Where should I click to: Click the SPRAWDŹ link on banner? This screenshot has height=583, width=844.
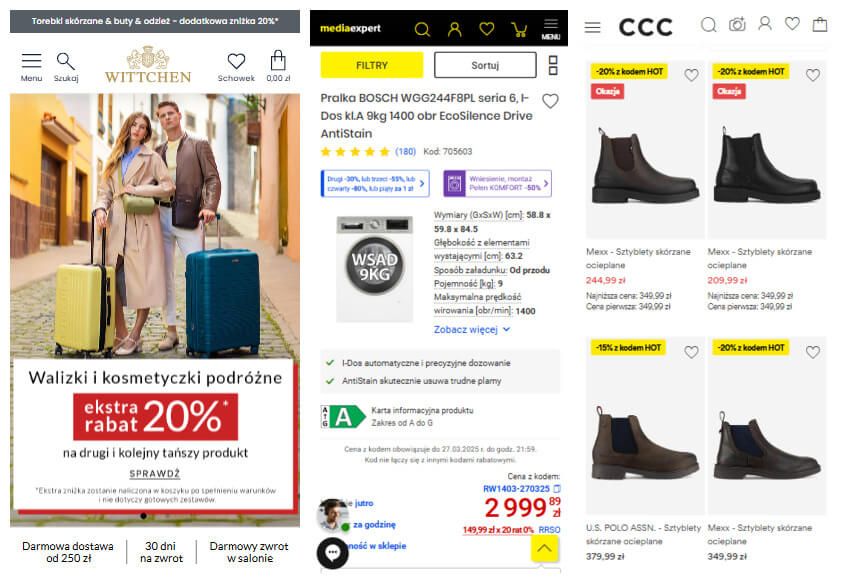154,474
